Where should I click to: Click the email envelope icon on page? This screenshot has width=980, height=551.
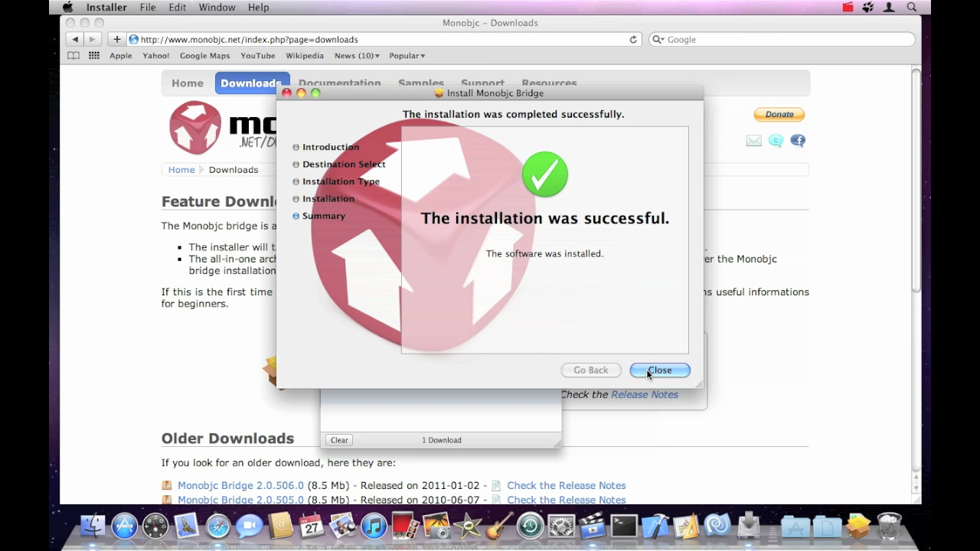click(753, 141)
